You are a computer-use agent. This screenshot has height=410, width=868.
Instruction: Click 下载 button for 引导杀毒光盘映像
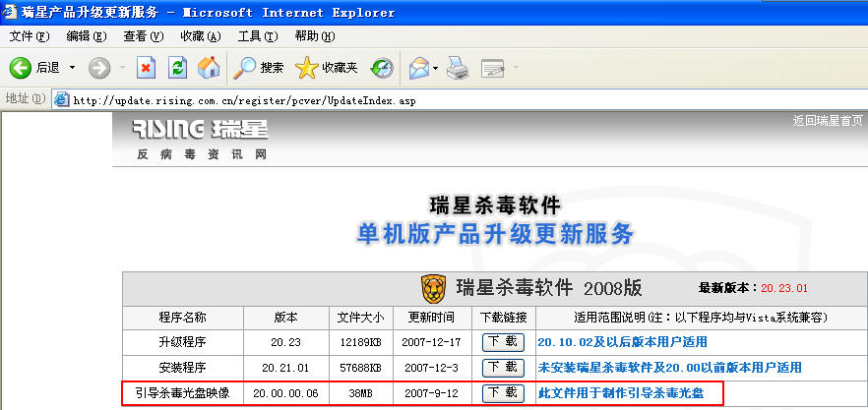coord(503,393)
